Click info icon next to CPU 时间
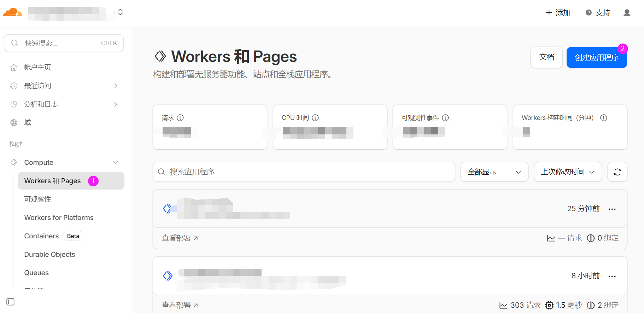The width and height of the screenshot is (644, 313). pos(315,118)
